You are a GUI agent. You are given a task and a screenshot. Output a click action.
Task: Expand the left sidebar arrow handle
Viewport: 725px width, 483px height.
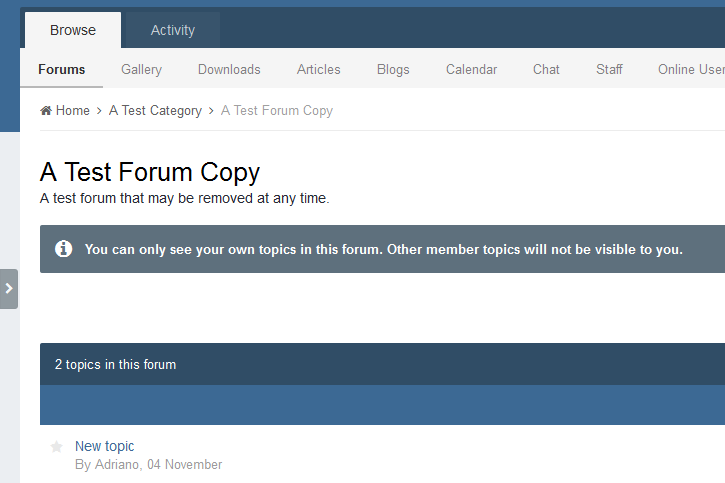[x=9, y=289]
